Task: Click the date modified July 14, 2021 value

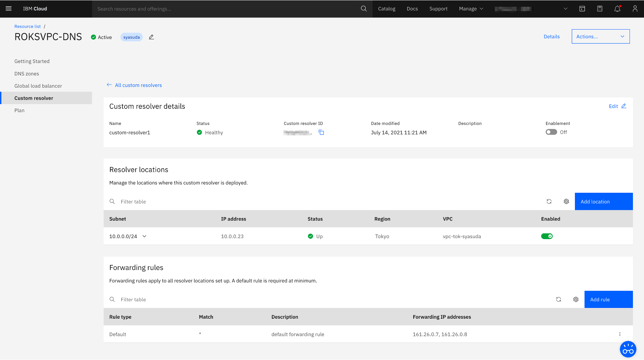Action: (x=398, y=133)
